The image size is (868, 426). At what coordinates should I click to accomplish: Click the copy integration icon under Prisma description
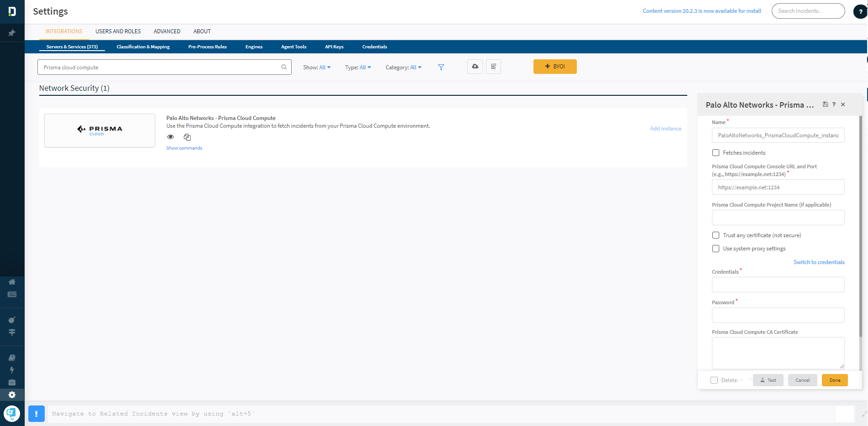click(x=187, y=137)
